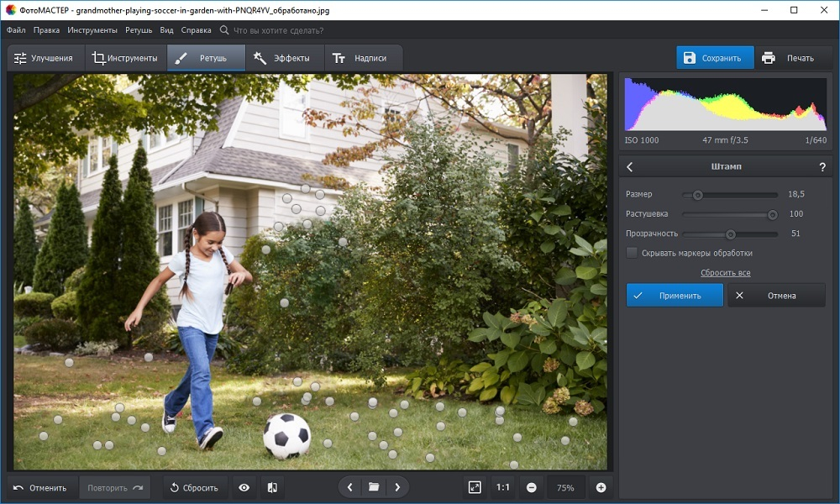
Task: Switch to the Инструменты tab with crop icon
Action: (125, 58)
